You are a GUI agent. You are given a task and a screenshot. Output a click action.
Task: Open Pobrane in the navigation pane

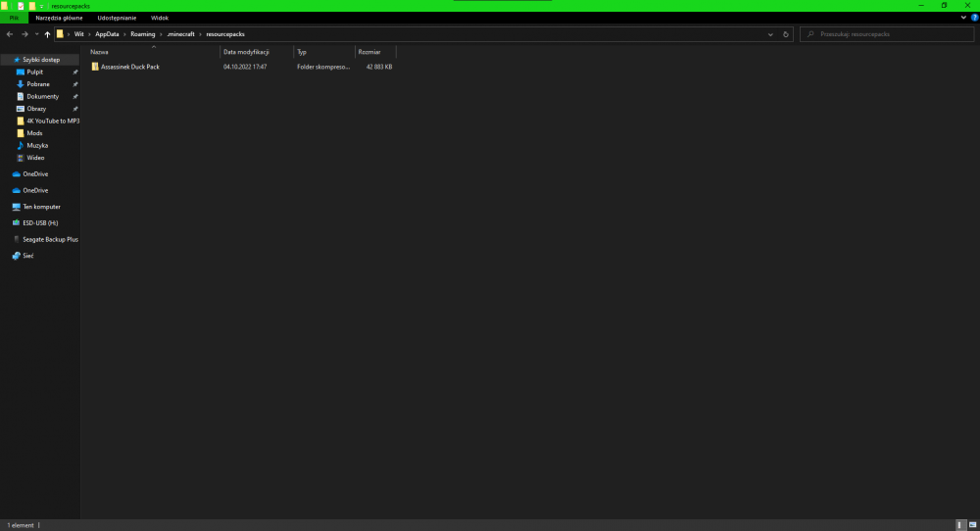pyautogui.click(x=40, y=84)
